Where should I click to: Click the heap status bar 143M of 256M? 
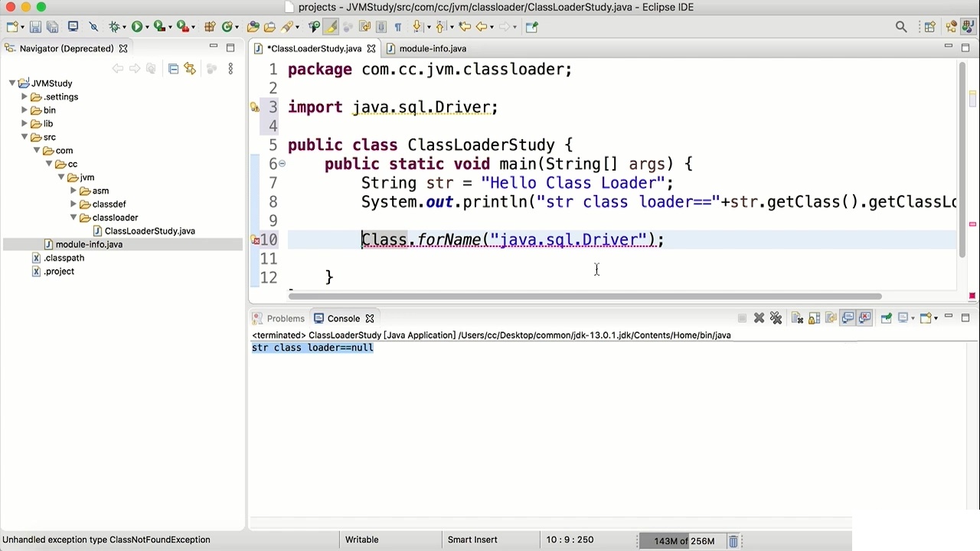click(x=684, y=541)
